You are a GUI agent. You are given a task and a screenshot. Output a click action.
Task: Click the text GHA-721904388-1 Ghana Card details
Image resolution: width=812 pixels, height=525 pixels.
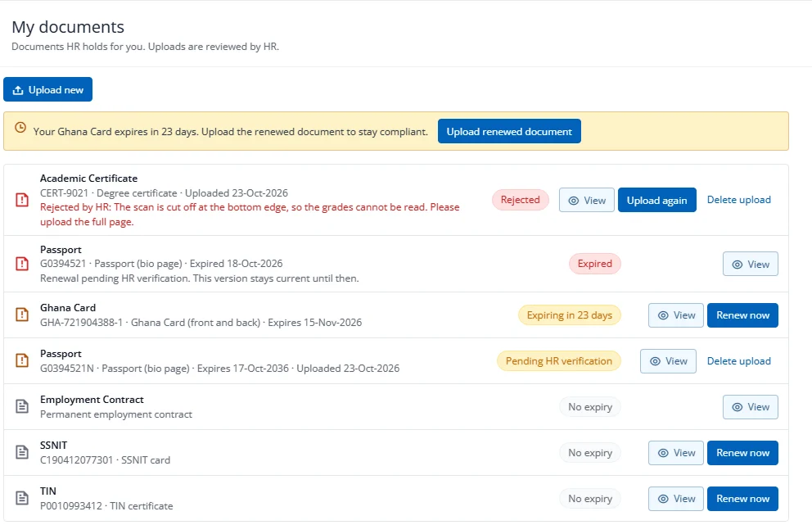click(201, 323)
